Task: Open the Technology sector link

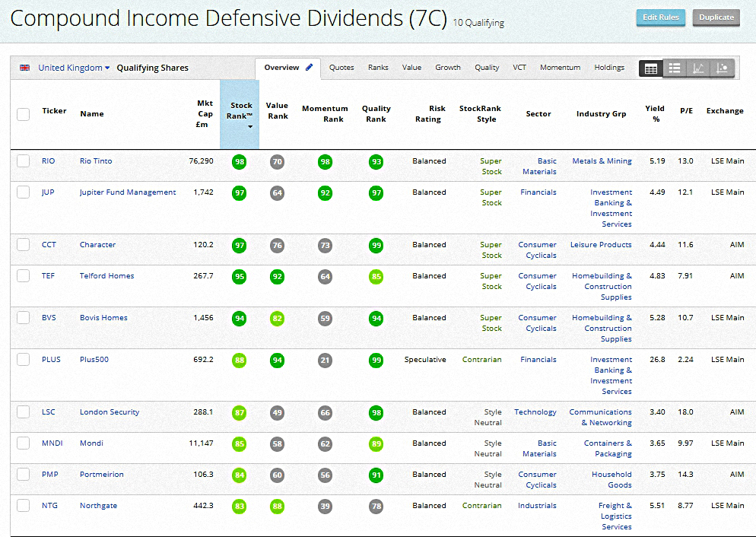Action: pos(535,412)
